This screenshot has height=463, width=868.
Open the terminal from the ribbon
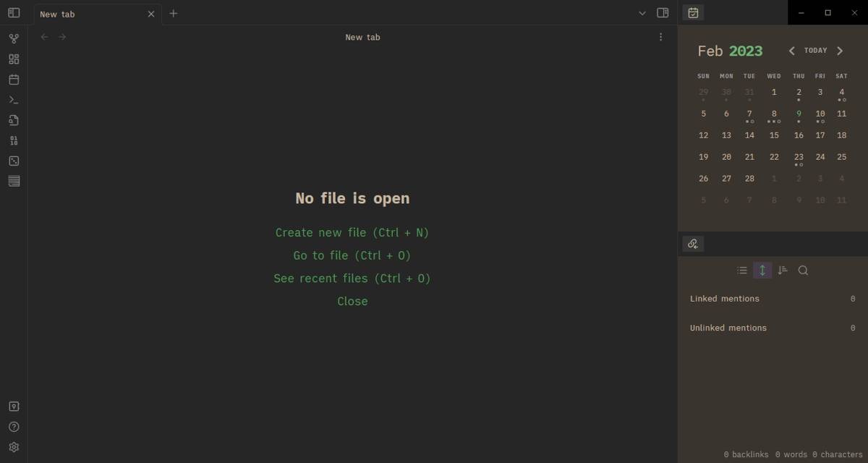[14, 99]
